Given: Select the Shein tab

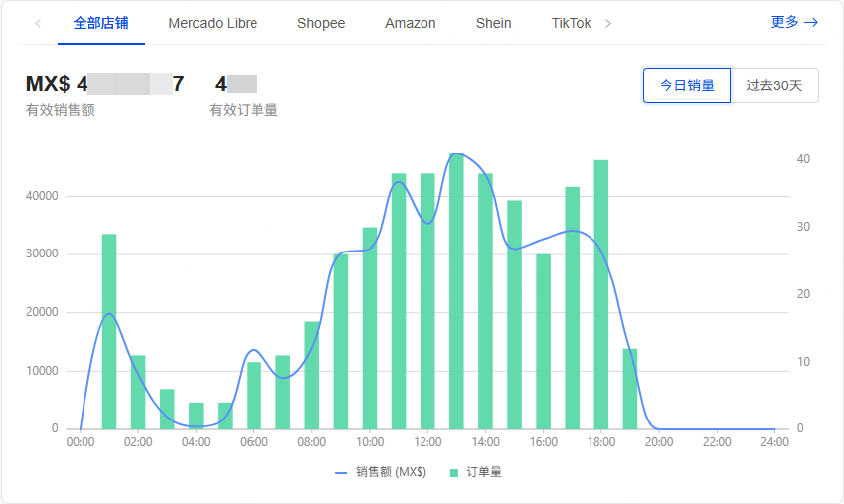Looking at the screenshot, I should pos(493,23).
